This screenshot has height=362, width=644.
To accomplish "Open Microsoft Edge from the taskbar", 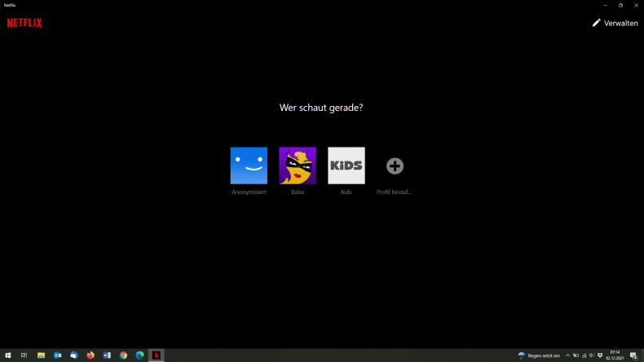I will (139, 355).
